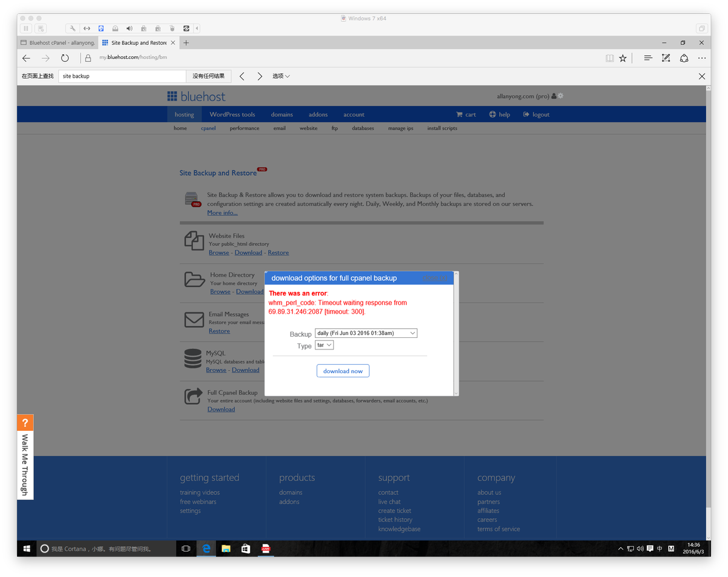Viewport: 728px width, 577px height.
Task: Click the find-on-page search field
Action: pos(122,76)
